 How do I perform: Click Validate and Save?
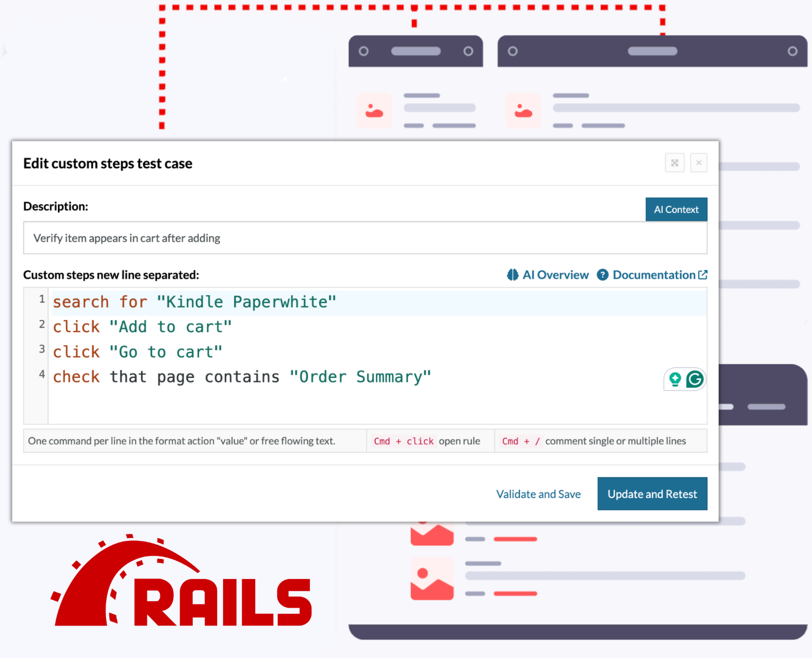tap(539, 494)
